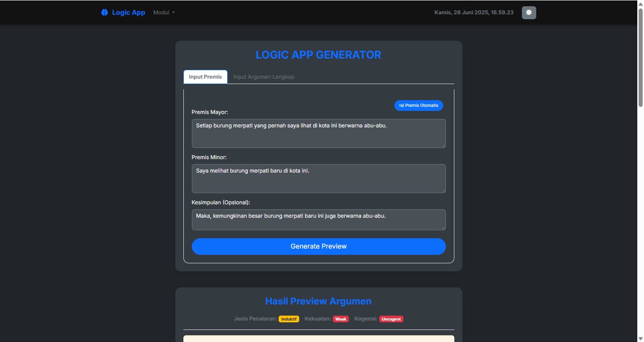Click the Induktif badge
644x342 pixels.
click(x=289, y=319)
